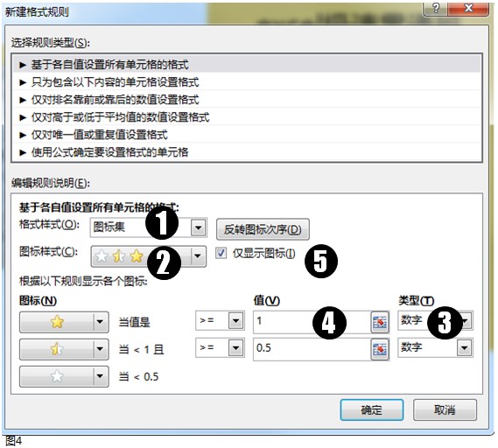Toggle the 仅显示图标 checkbox
Viewport: 498px width, 448px height.
click(x=221, y=254)
